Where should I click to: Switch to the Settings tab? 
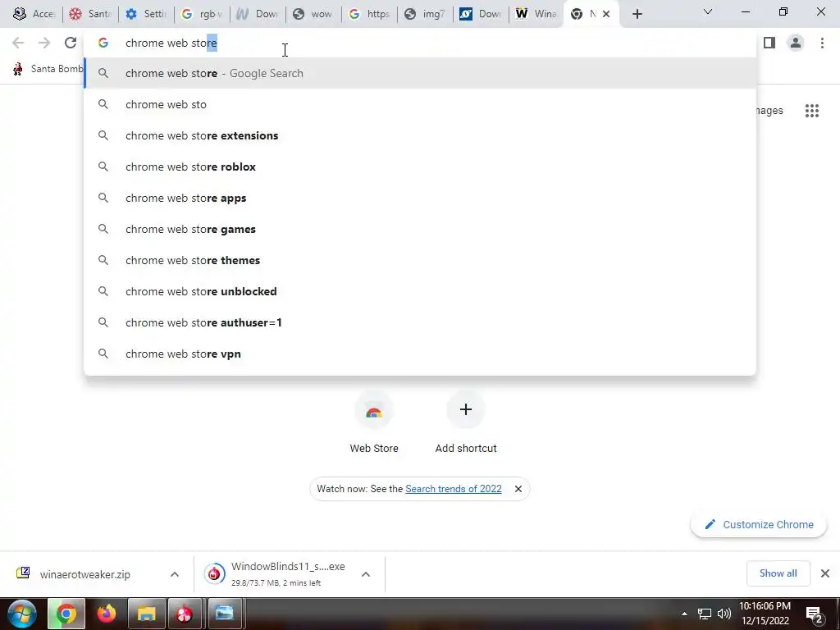click(x=146, y=15)
